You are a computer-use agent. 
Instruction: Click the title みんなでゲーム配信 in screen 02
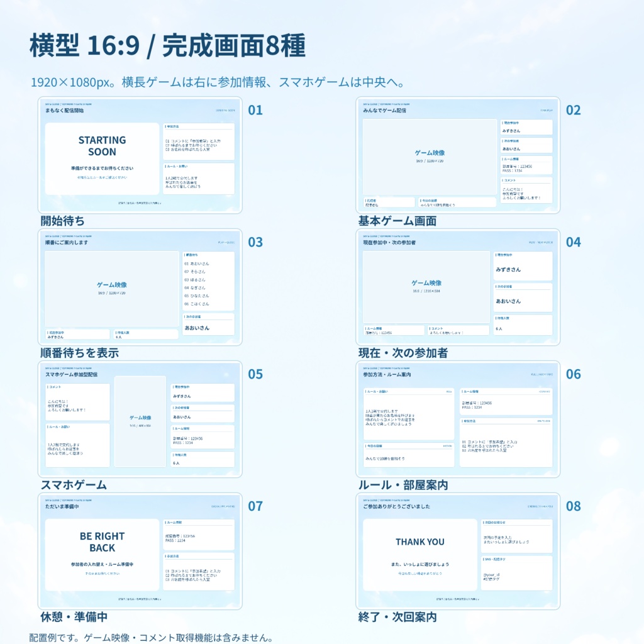point(384,111)
